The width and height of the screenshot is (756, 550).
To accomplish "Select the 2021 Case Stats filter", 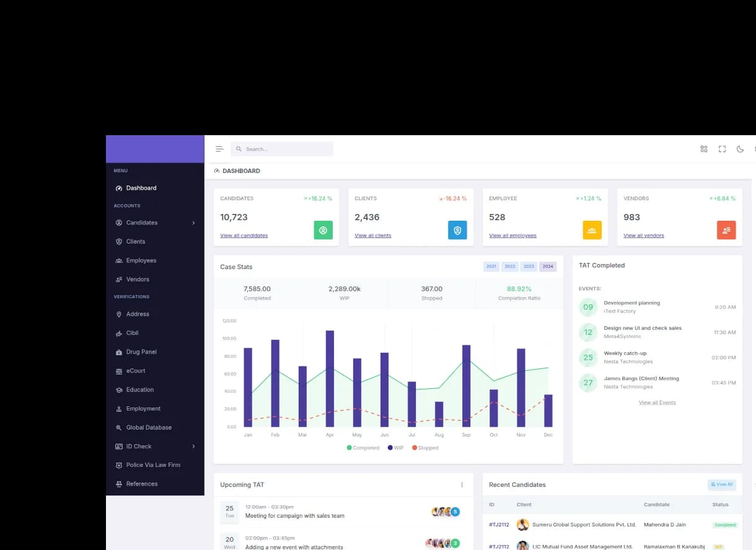I will (x=491, y=267).
